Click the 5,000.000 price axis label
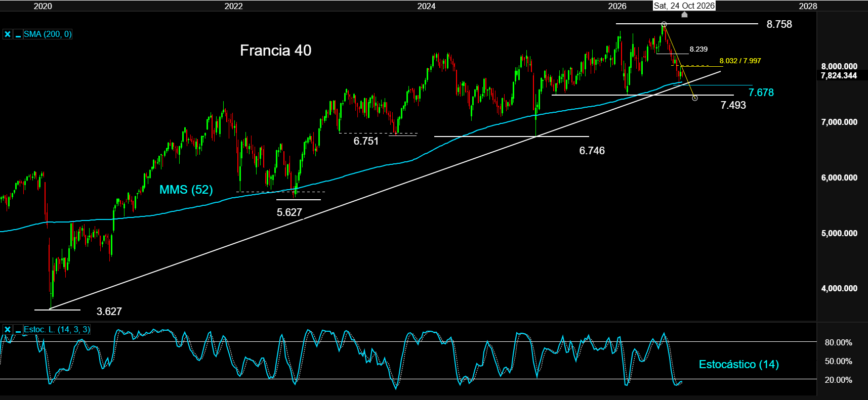 tap(839, 233)
